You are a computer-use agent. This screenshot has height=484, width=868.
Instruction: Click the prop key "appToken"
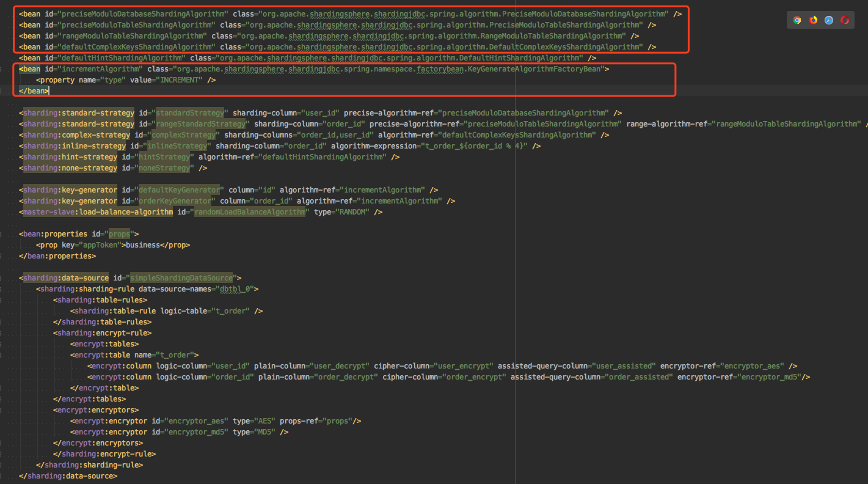tap(100, 245)
